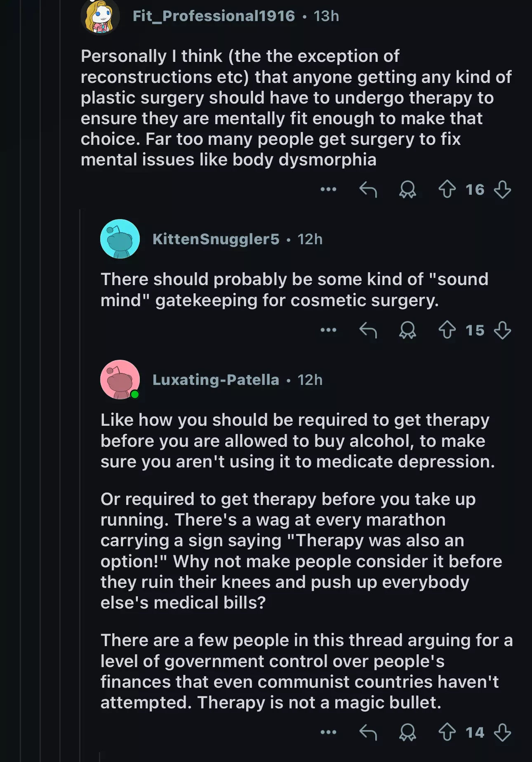Viewport: 532px width, 762px height.
Task: Reply to Fit_Professional1916's comment
Action: point(368,190)
